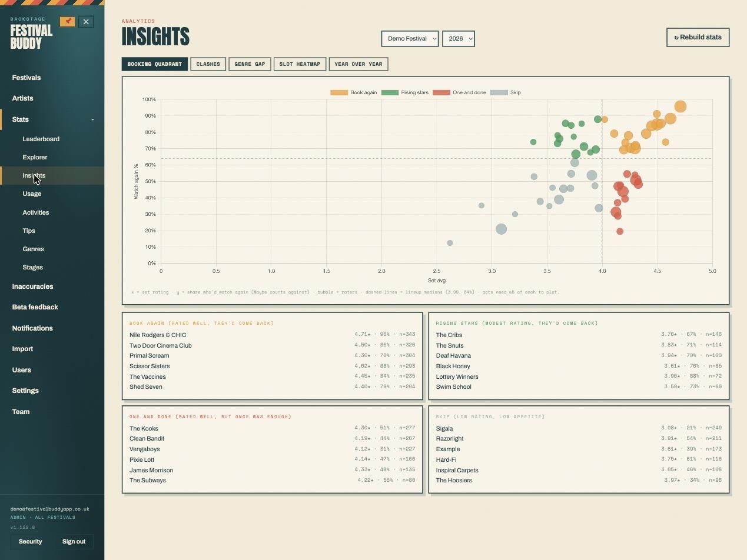Screen dimensions: 747x560
Task: Open the 2026 year dropdown
Action: (x=459, y=39)
